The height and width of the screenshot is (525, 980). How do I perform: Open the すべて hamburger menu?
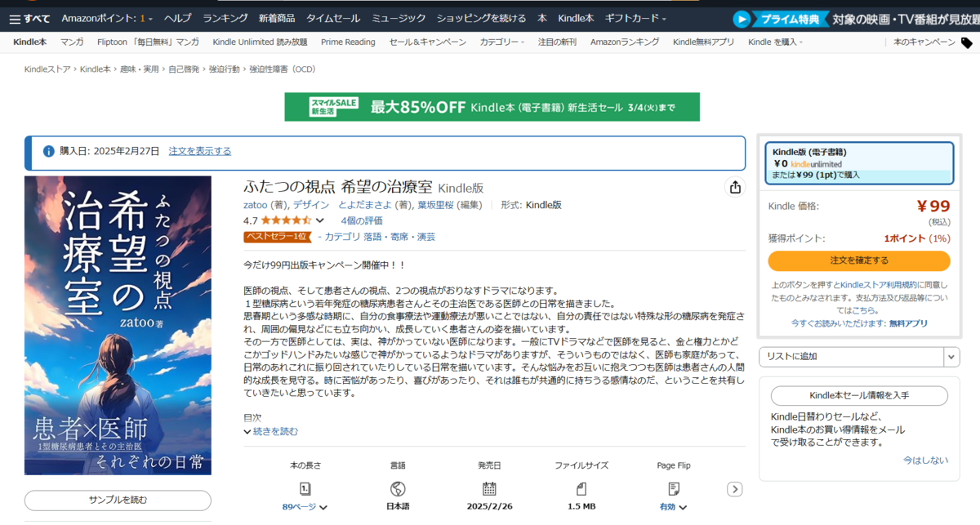point(28,18)
